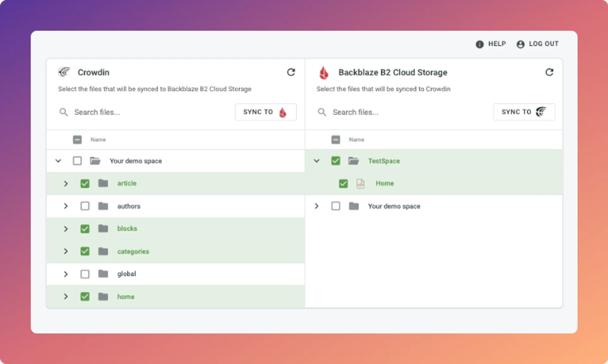Viewport: 608px width, 364px height.
Task: Click the Crowdin logo icon in panel header
Action: click(x=64, y=72)
